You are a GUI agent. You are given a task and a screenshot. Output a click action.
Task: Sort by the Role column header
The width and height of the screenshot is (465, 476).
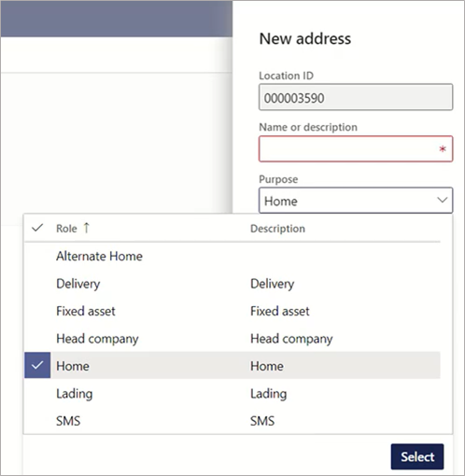66,229
